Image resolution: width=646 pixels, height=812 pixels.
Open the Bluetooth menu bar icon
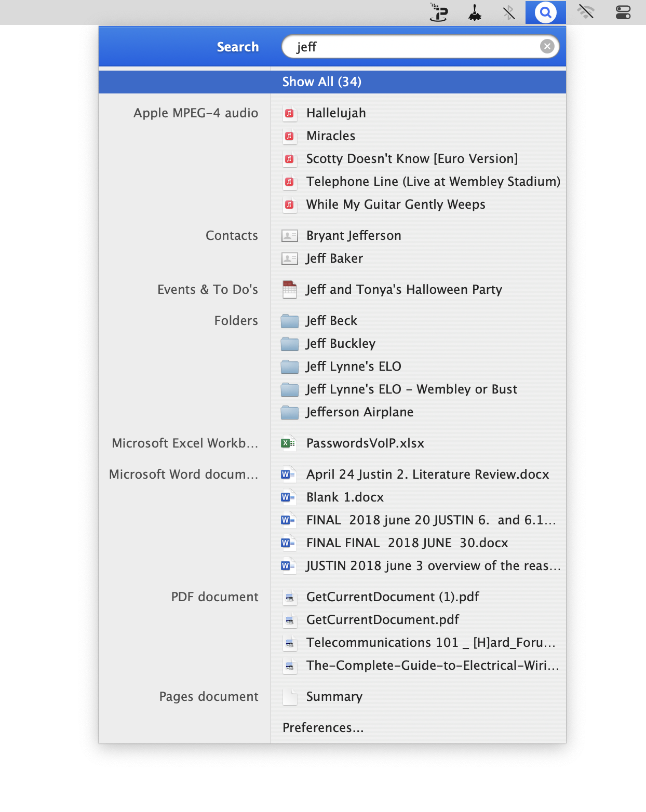click(x=509, y=12)
